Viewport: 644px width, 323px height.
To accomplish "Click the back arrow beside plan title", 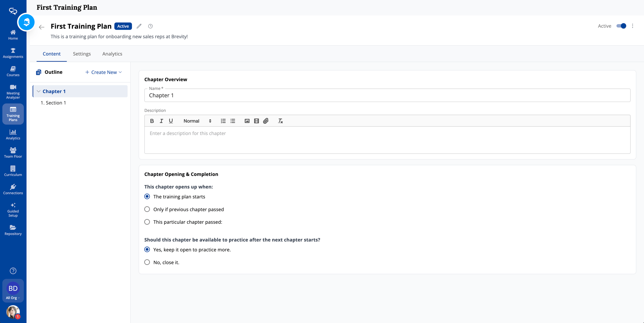I will pos(42,27).
